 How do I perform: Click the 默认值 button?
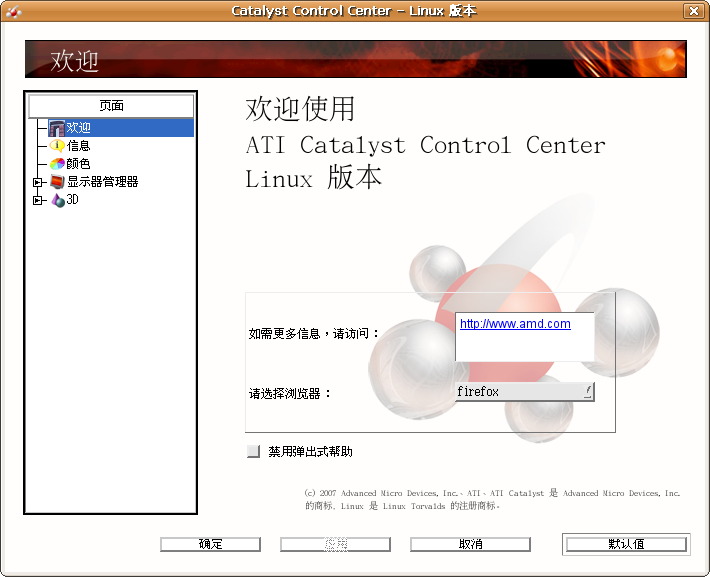pyautogui.click(x=626, y=544)
